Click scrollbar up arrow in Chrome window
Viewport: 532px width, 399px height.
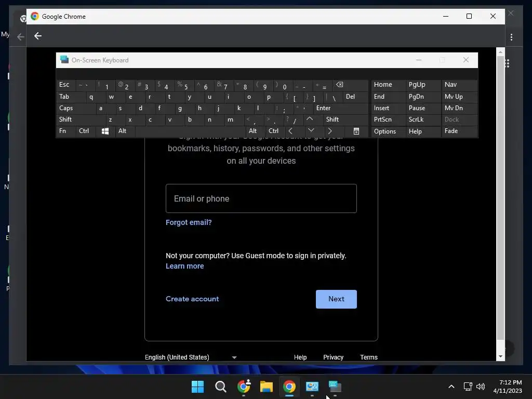click(x=500, y=52)
